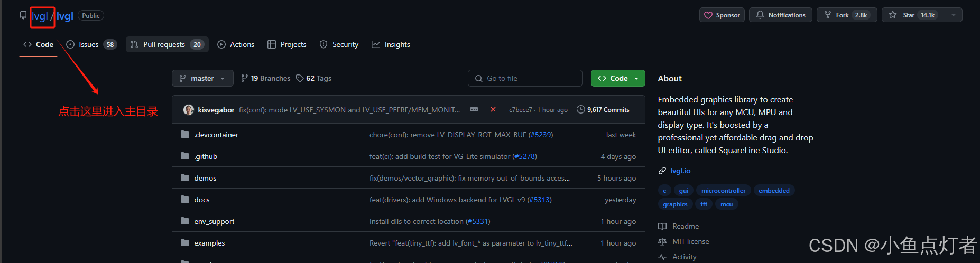The height and width of the screenshot is (263, 980).
Task: Click the folder icon next to examples
Action: coord(185,242)
